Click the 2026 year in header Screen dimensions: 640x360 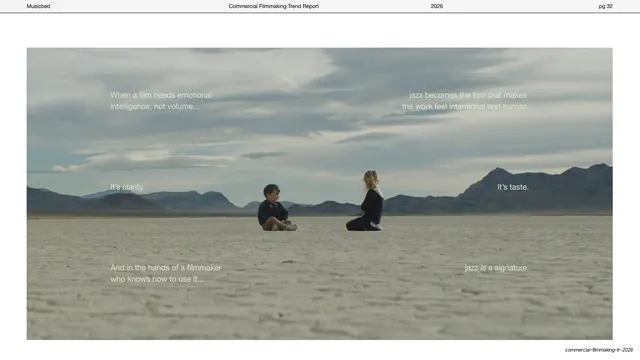(437, 6)
